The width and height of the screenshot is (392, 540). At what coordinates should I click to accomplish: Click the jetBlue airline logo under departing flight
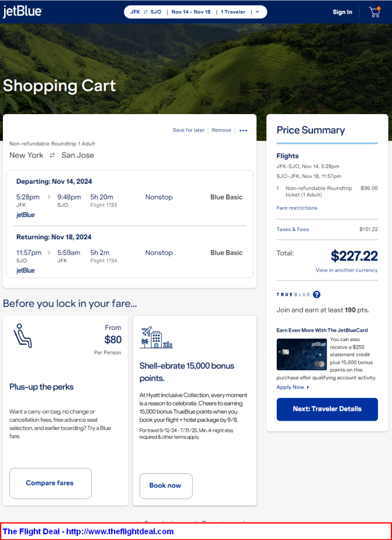pos(26,215)
